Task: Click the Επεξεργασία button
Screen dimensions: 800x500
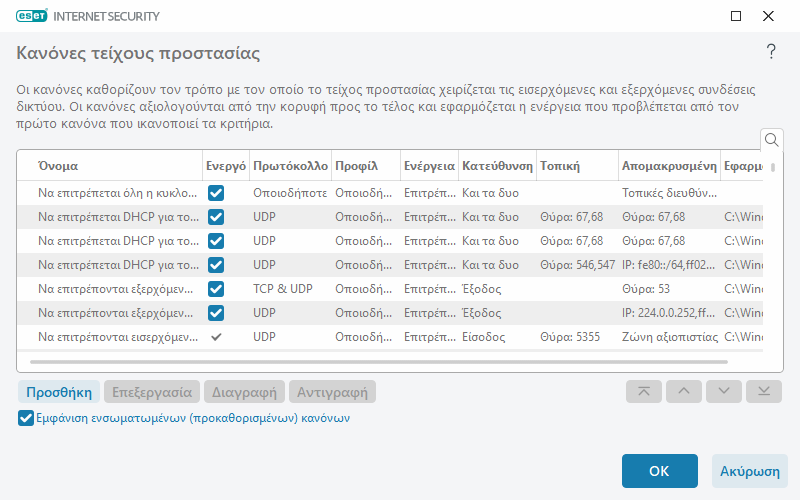Action: 152,392
